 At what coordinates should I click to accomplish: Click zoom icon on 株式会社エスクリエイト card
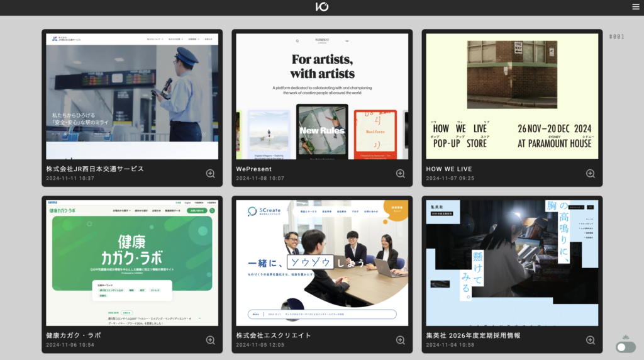pyautogui.click(x=401, y=340)
